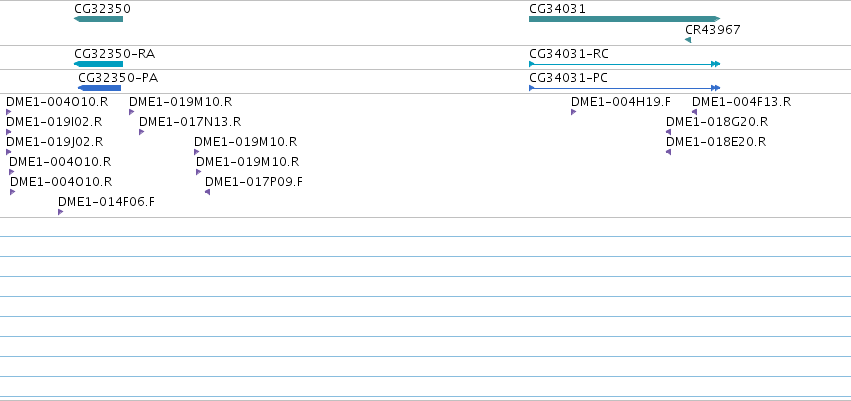Click the DME1-014F06.F marker arrow
Image resolution: width=851 pixels, height=401 pixels.
point(61,212)
